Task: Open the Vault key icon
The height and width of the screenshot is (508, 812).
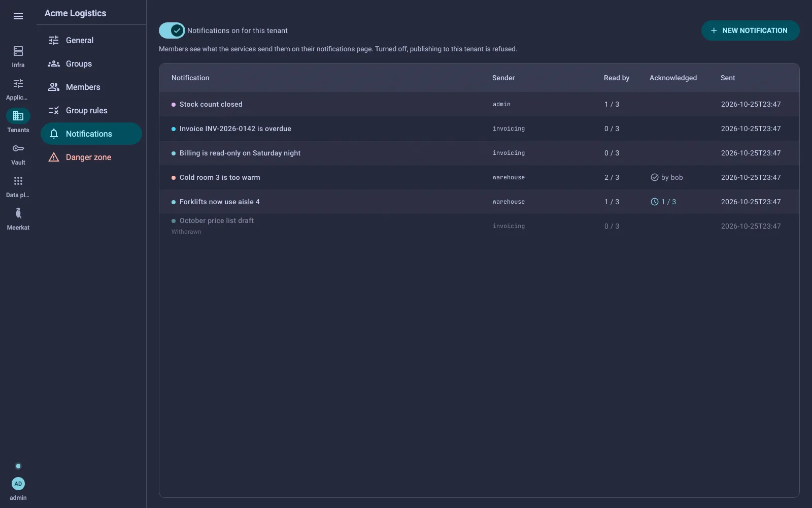Action: (18, 148)
